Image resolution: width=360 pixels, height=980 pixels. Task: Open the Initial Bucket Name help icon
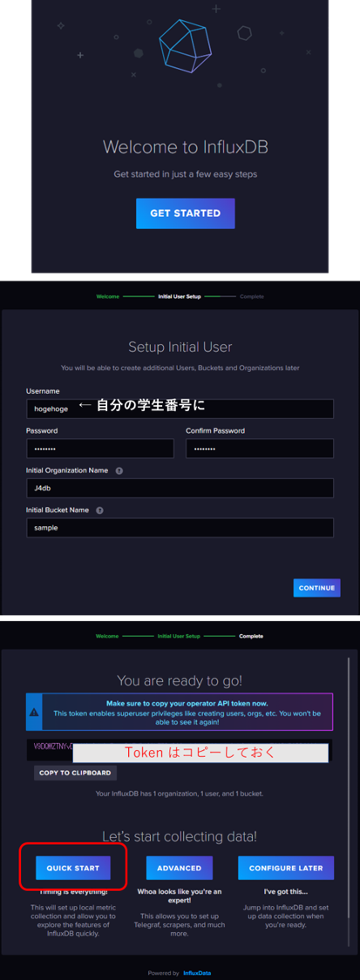click(x=99, y=510)
